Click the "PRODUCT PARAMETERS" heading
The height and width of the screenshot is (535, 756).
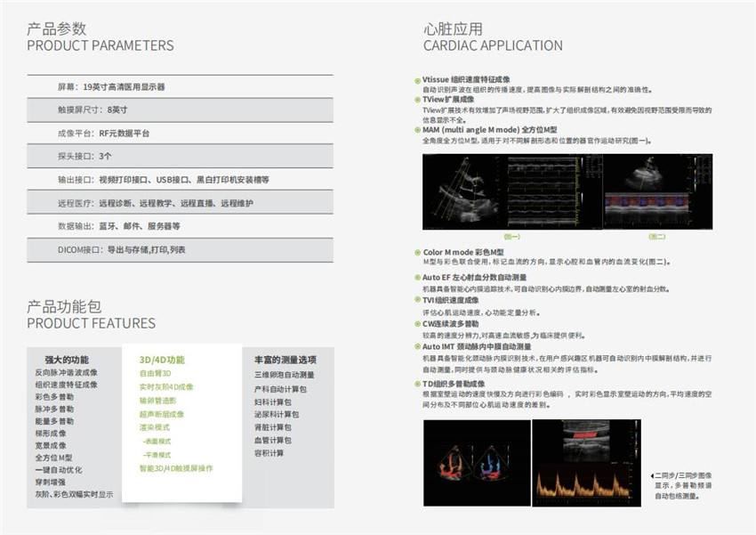pos(101,45)
